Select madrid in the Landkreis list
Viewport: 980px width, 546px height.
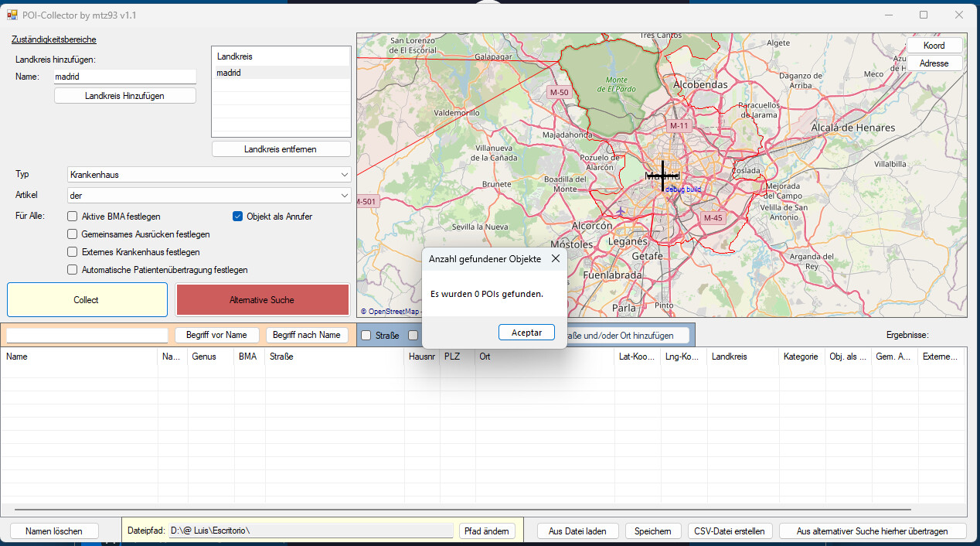(x=229, y=73)
